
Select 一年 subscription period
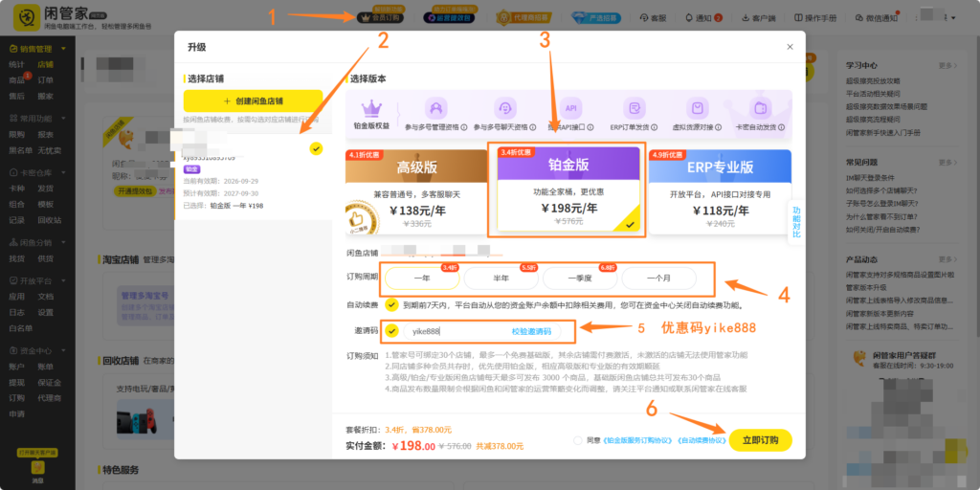(x=422, y=278)
